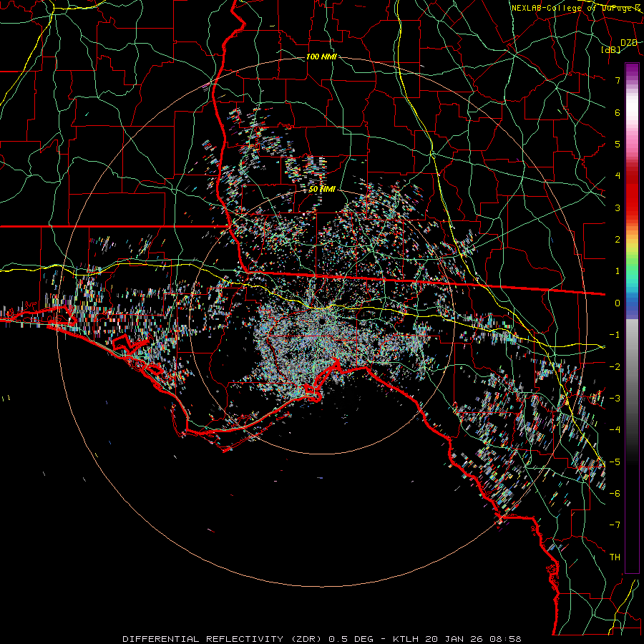Click the ZDR color scale bar
The width and height of the screenshot is (644, 644).
click(632, 318)
